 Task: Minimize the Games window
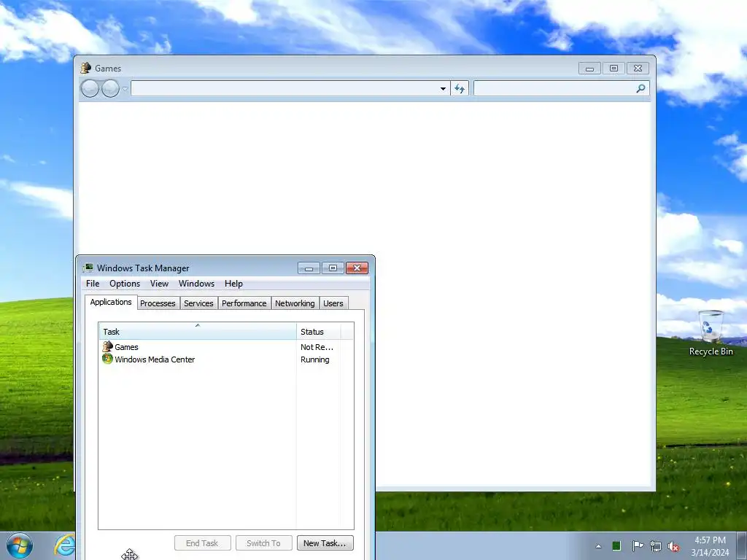pyautogui.click(x=589, y=69)
